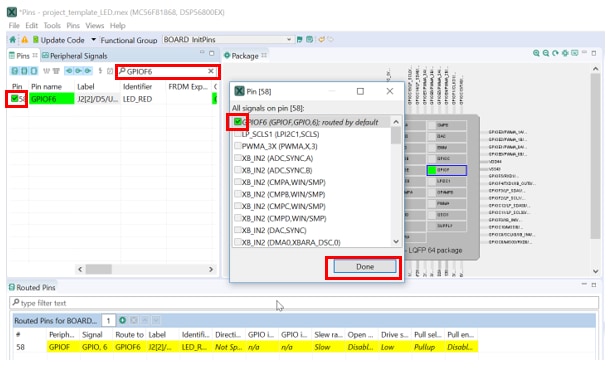Open the Tools menu

52,26
